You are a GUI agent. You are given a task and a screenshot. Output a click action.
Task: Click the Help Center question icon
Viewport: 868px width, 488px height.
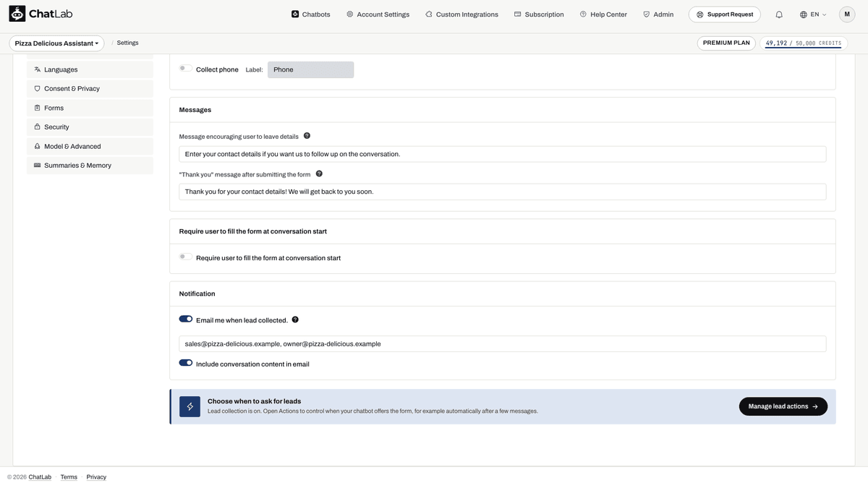pos(583,14)
